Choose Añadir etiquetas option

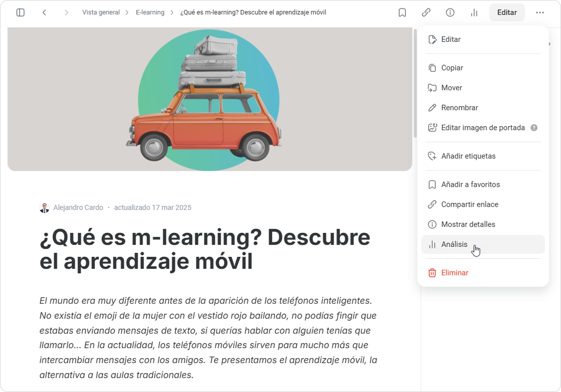pyautogui.click(x=468, y=156)
